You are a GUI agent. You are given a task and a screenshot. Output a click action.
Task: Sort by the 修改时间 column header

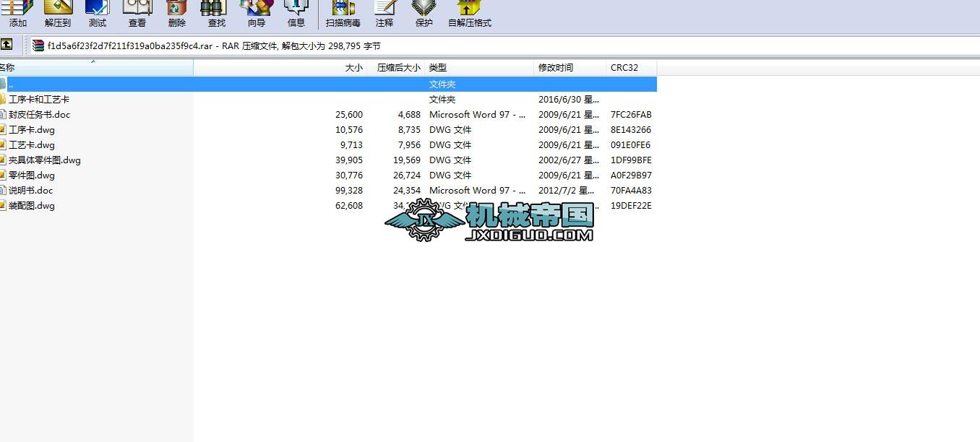pos(555,67)
